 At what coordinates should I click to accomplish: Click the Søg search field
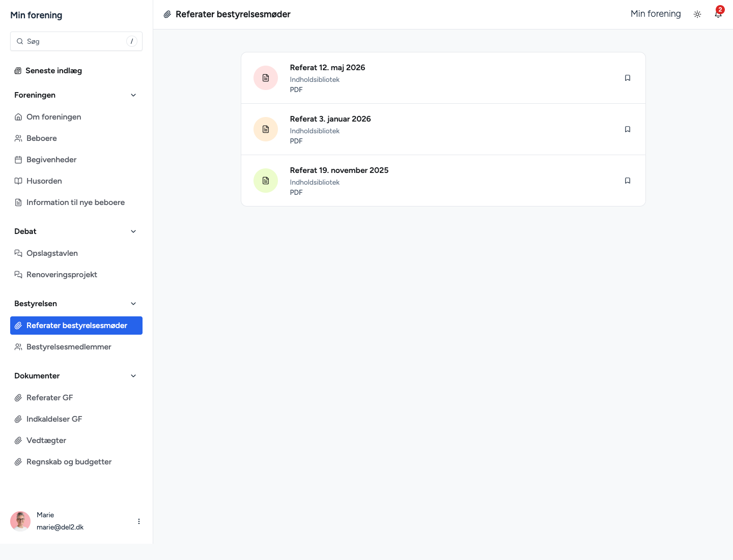pyautogui.click(x=76, y=41)
